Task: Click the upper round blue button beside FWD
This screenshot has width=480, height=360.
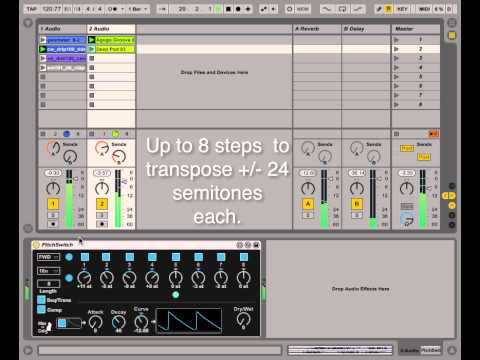Action: tap(69, 257)
